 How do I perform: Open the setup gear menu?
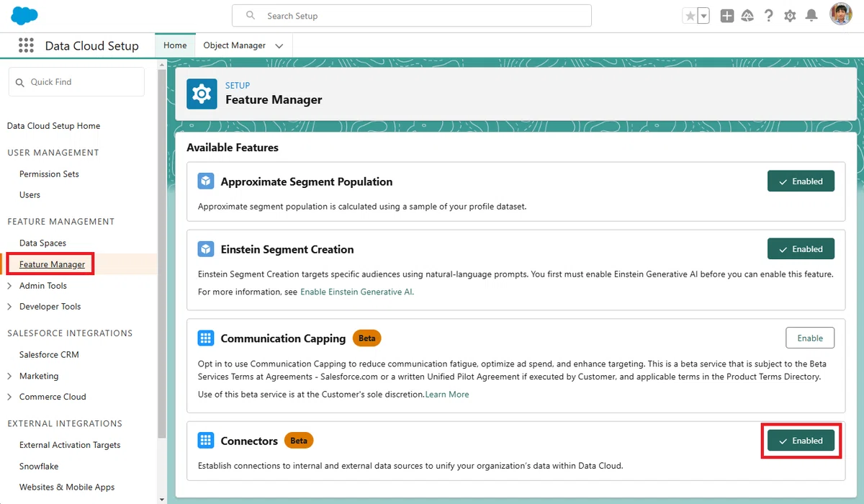[790, 16]
